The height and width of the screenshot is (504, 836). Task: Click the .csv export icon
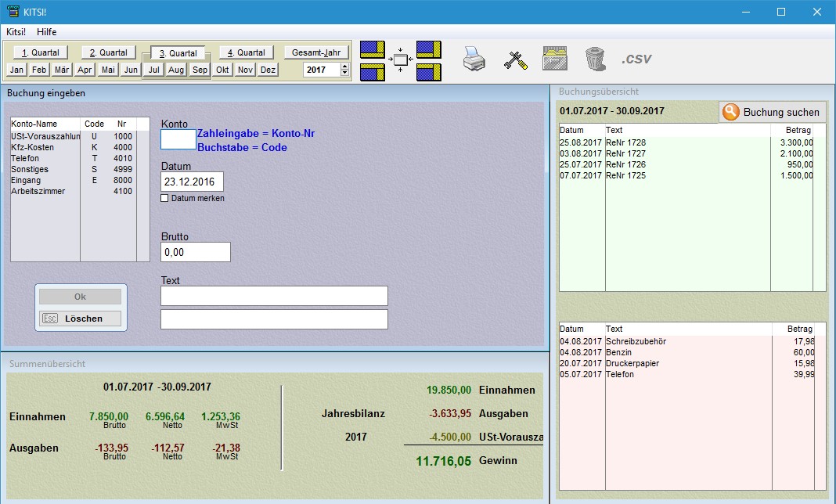pyautogui.click(x=636, y=59)
